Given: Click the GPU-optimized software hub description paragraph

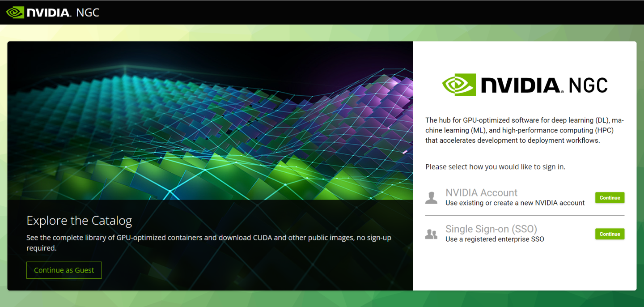Looking at the screenshot, I should (x=524, y=130).
